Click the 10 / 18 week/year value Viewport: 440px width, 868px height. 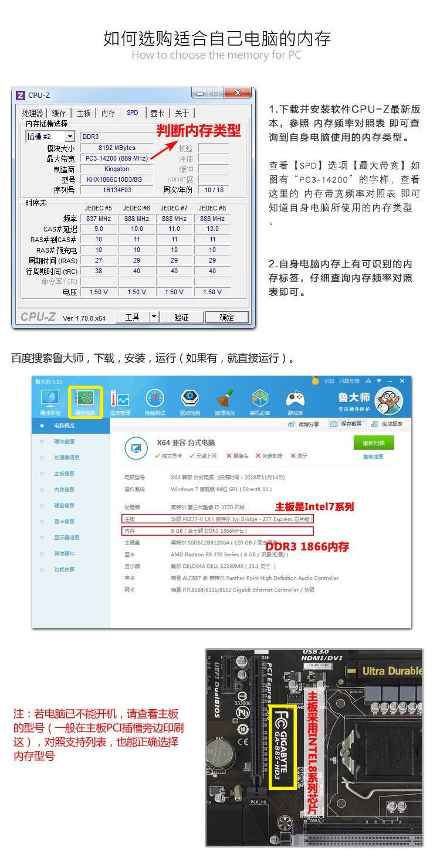point(213,190)
